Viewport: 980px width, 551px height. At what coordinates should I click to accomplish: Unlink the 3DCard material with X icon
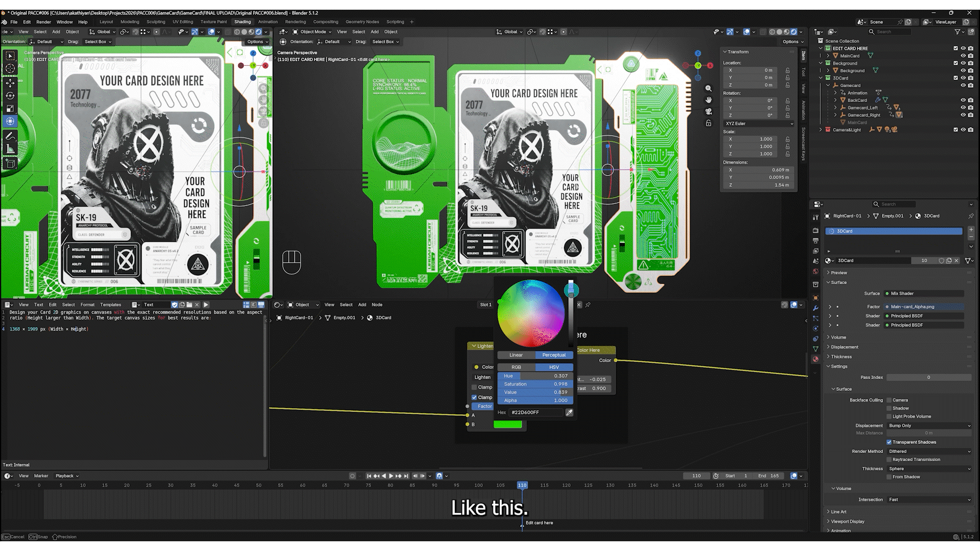point(957,260)
